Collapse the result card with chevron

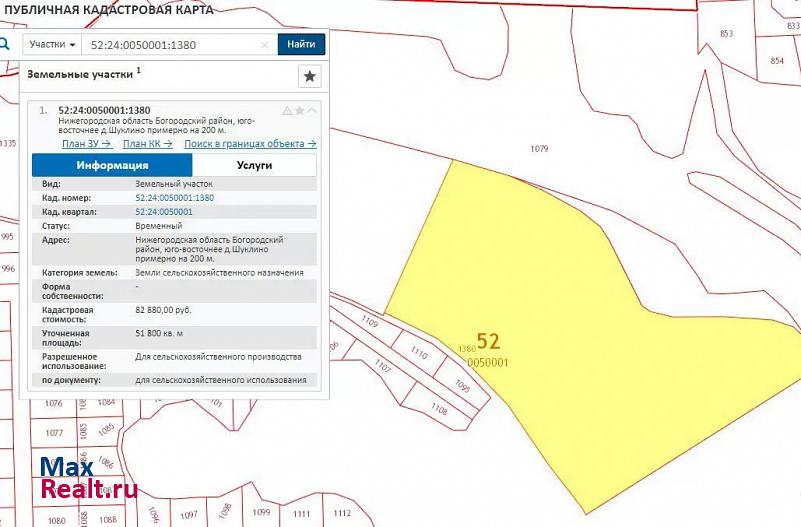coord(311,110)
